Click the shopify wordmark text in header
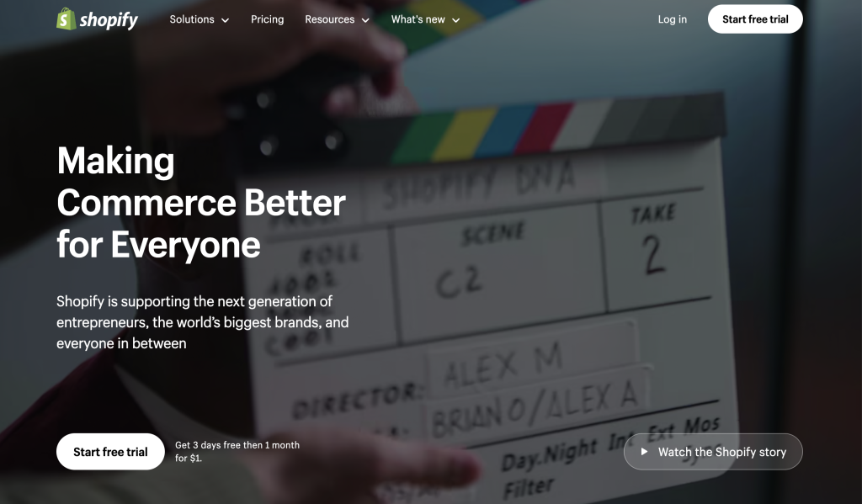Viewport: 862px width, 504px height. pos(109,20)
